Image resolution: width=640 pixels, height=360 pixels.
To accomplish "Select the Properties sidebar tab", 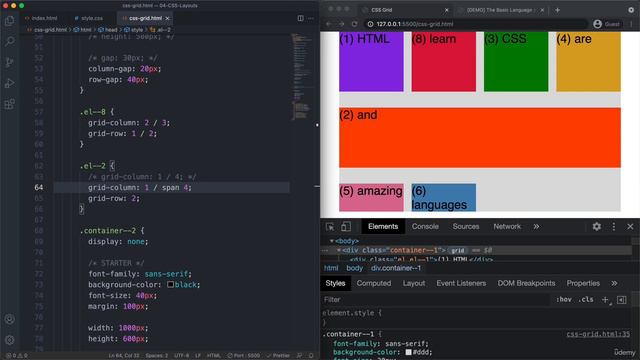I will [x=583, y=283].
